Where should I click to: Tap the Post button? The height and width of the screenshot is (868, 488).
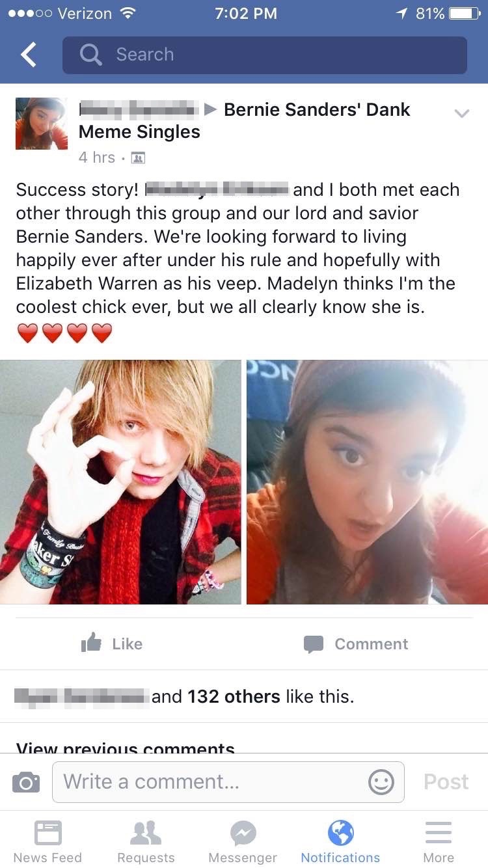pyautogui.click(x=446, y=781)
